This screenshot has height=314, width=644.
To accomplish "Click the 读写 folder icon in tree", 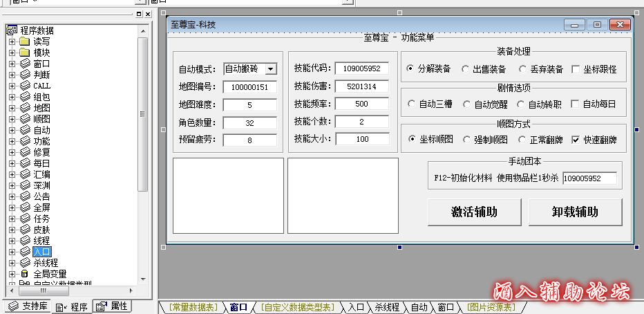I will (x=24, y=41).
